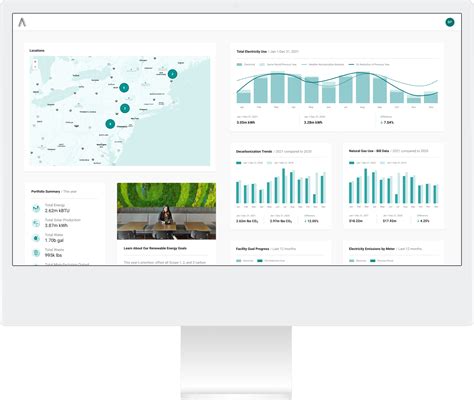Open the user avatar menu in header
The width and height of the screenshot is (474, 400).
point(450,22)
